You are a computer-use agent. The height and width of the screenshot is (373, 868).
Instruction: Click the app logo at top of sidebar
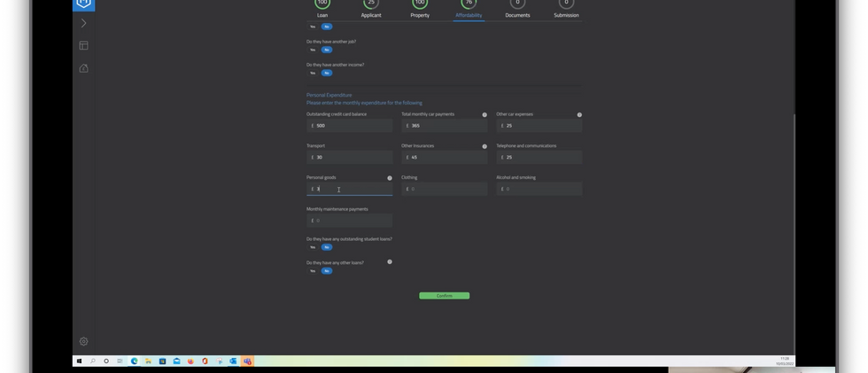click(83, 4)
